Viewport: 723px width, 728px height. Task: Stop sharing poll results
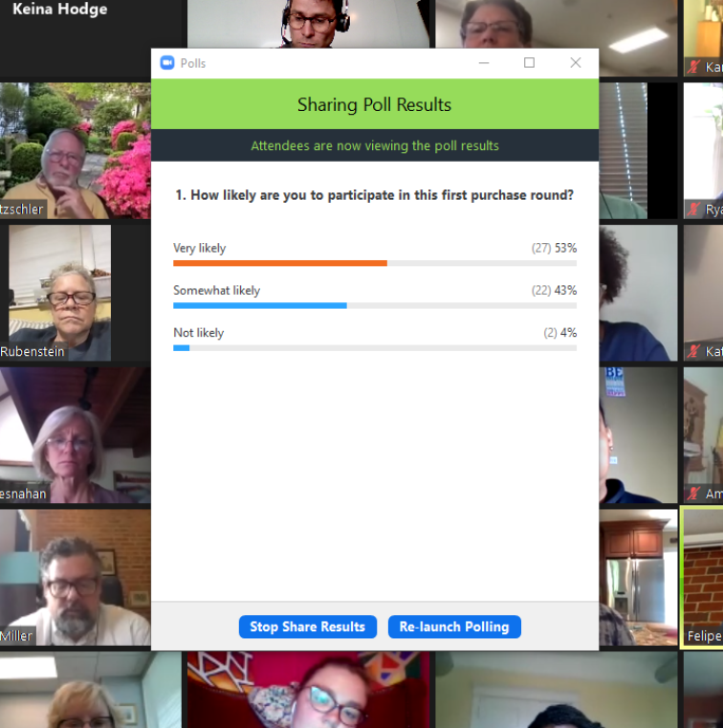point(308,627)
